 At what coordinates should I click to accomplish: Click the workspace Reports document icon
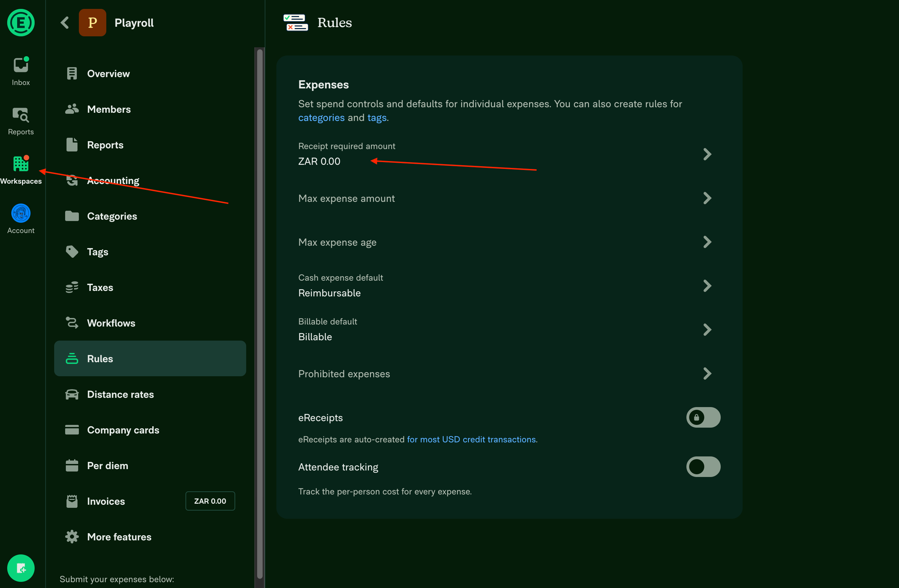tap(72, 145)
